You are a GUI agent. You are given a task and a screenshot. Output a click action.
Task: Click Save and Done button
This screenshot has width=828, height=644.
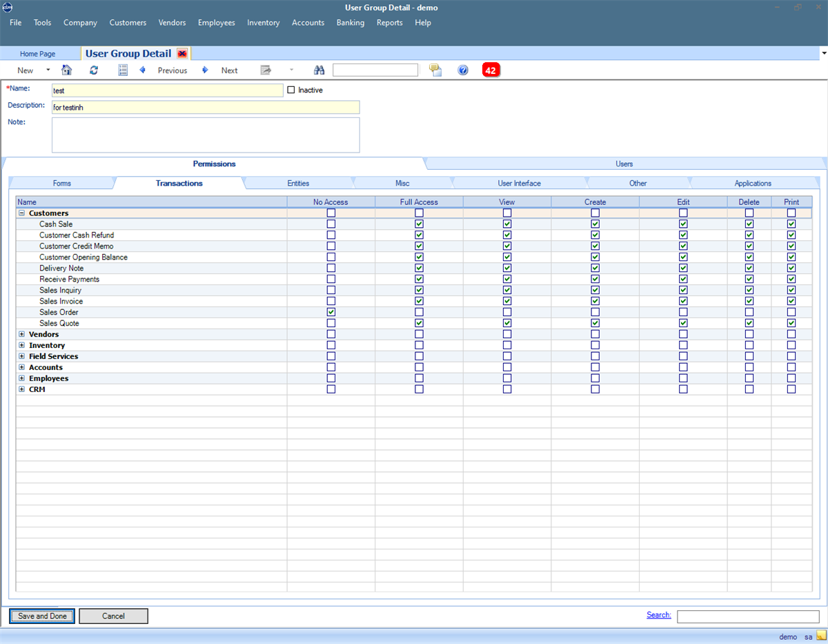42,616
